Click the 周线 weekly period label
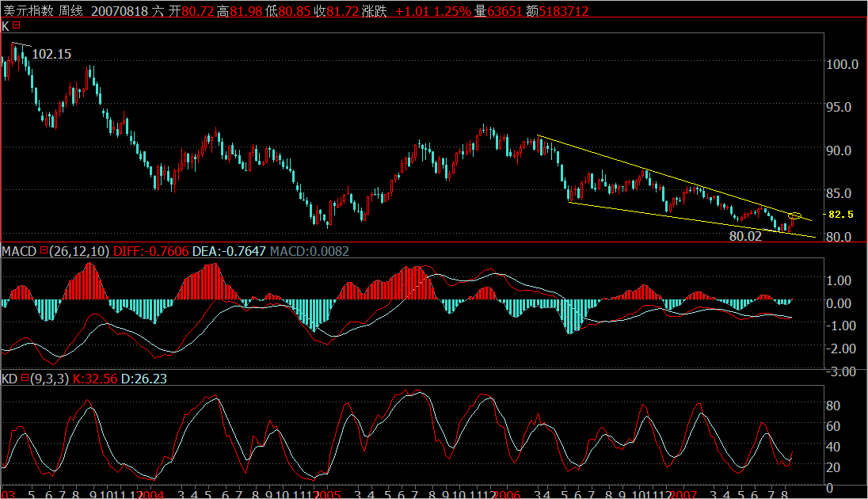The height and width of the screenshot is (499, 868). tap(71, 12)
